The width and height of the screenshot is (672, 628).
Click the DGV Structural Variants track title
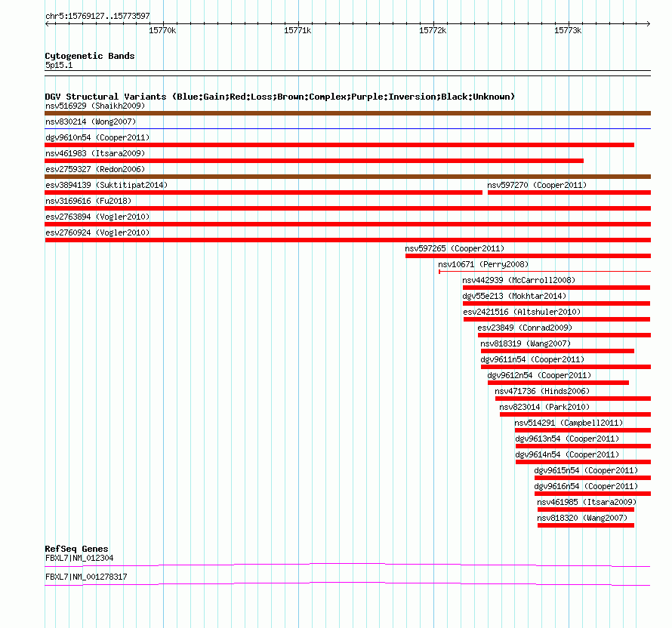click(x=279, y=97)
